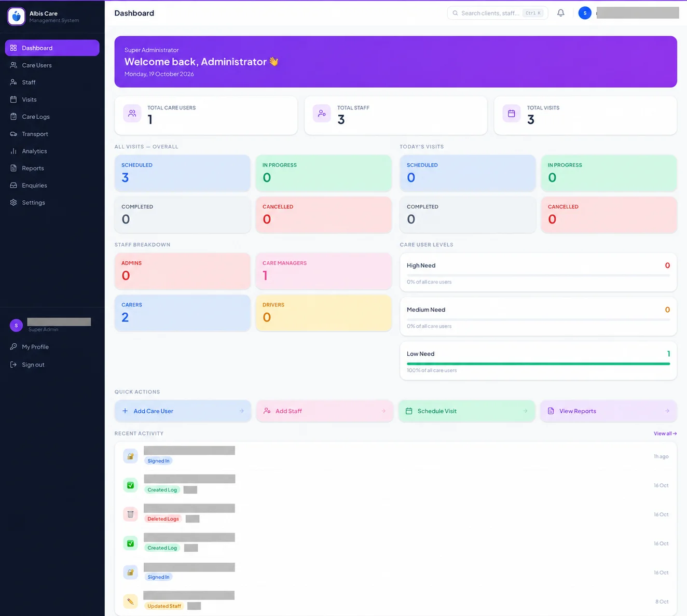Image resolution: width=687 pixels, height=616 pixels.
Task: Click the My Profile key icon
Action: (x=13, y=346)
